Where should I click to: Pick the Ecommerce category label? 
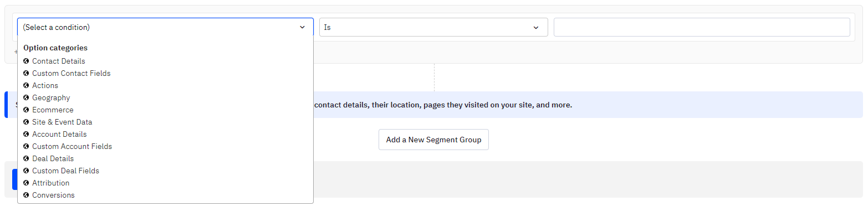pyautogui.click(x=53, y=110)
